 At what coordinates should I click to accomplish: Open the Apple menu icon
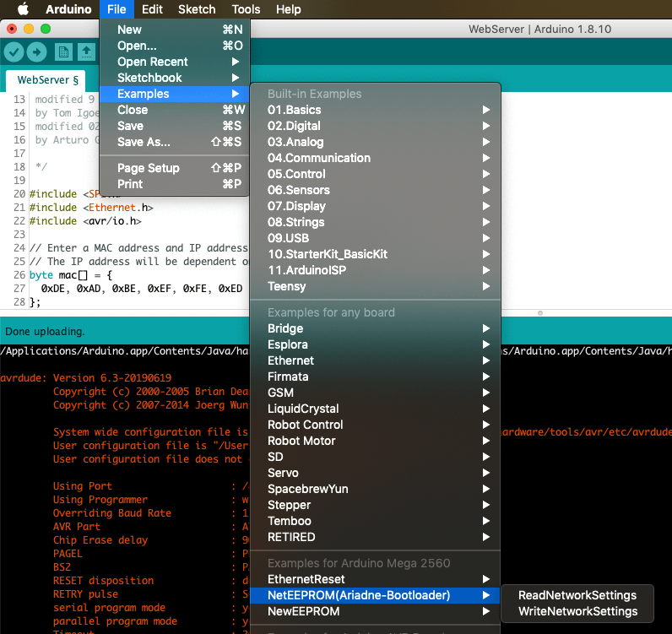pos(23,9)
